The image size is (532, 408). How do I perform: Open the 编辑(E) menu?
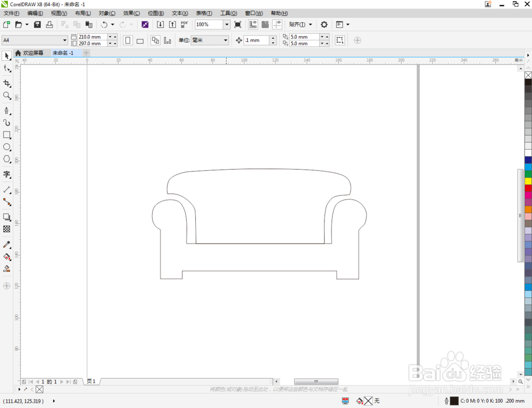tap(35, 13)
